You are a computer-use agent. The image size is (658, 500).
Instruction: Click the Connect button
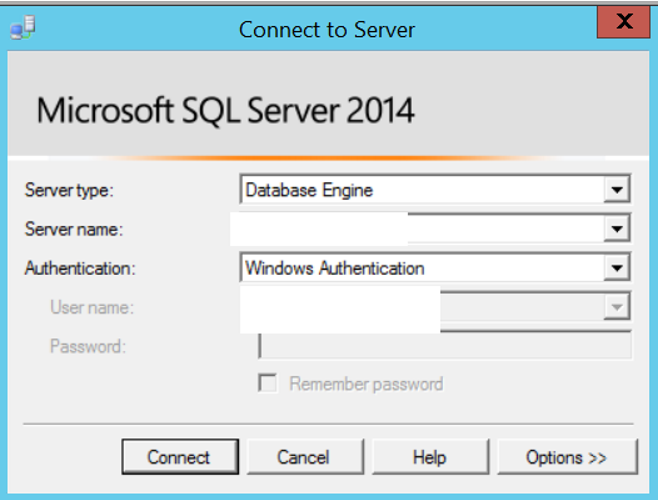pyautogui.click(x=180, y=457)
